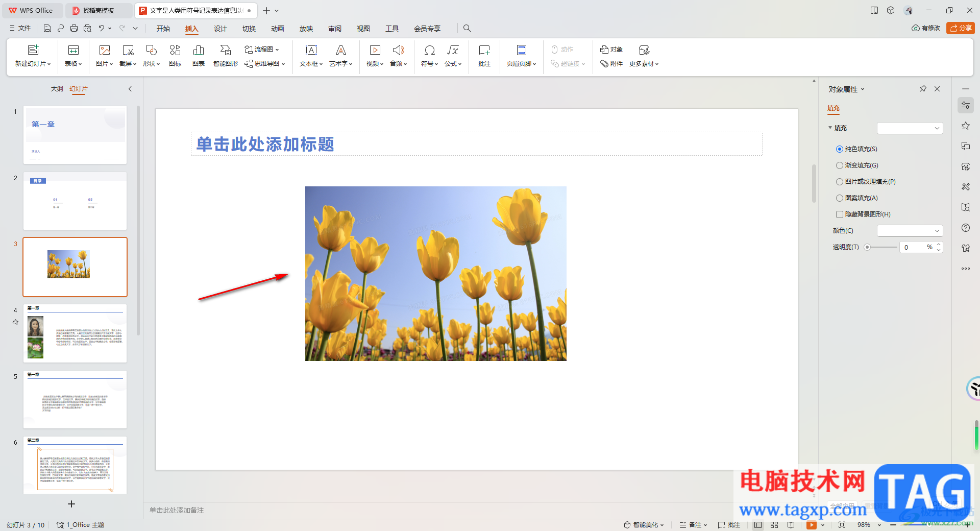980x531 pixels.
Task: Click the notes area 单击此处添加备注
Action: 177,510
